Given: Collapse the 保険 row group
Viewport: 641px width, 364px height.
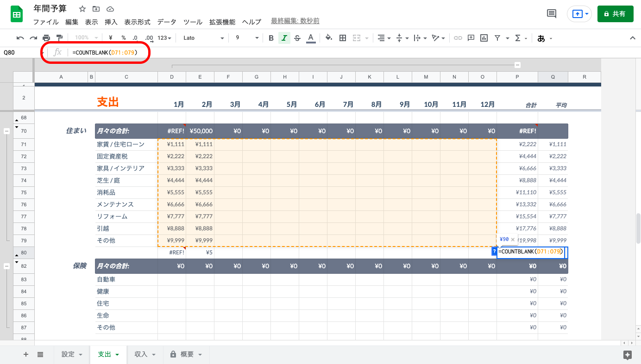Looking at the screenshot, I should point(6,266).
